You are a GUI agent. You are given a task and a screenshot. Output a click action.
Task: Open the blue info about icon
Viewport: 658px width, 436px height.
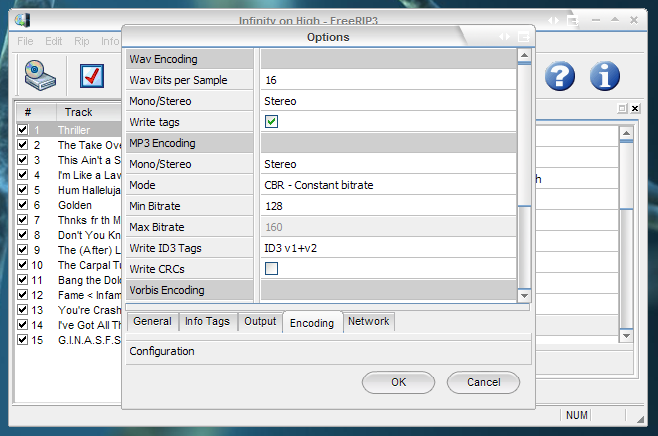[604, 76]
